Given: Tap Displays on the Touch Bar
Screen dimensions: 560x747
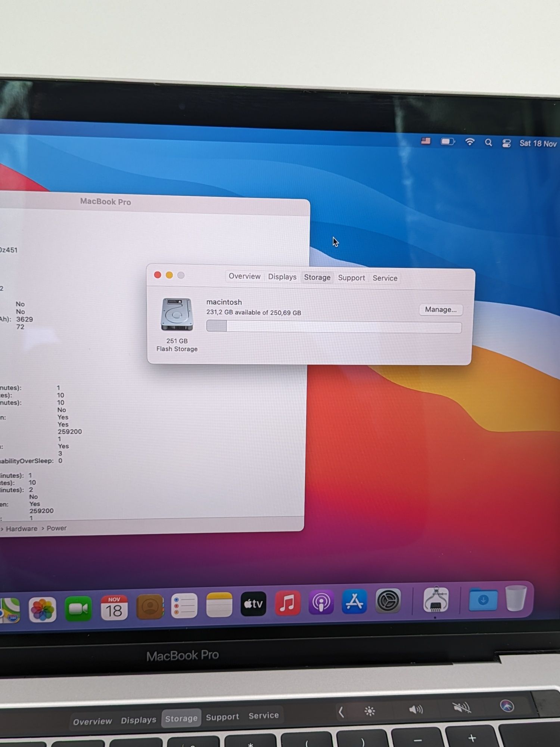Looking at the screenshot, I should [x=139, y=720].
